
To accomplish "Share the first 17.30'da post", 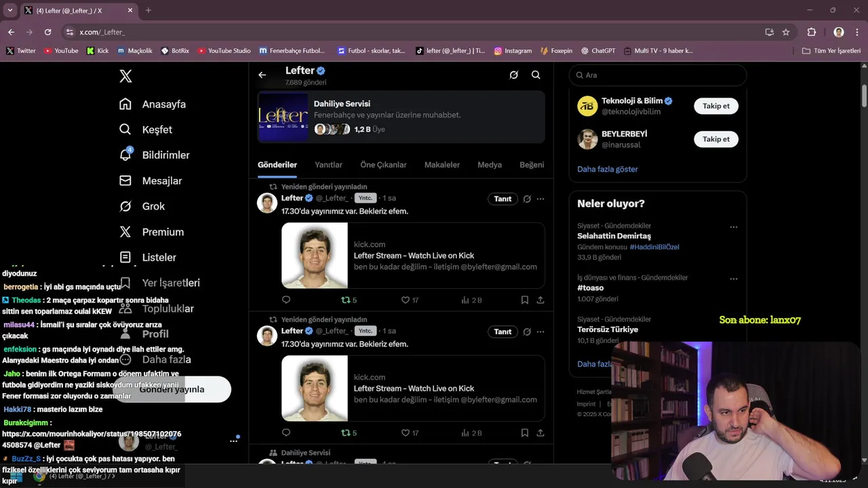I will (x=540, y=300).
